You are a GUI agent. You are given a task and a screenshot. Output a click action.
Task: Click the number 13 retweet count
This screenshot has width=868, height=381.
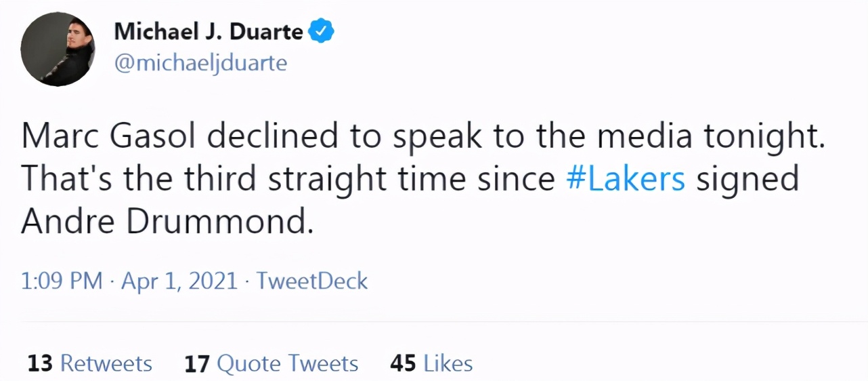tap(40, 363)
